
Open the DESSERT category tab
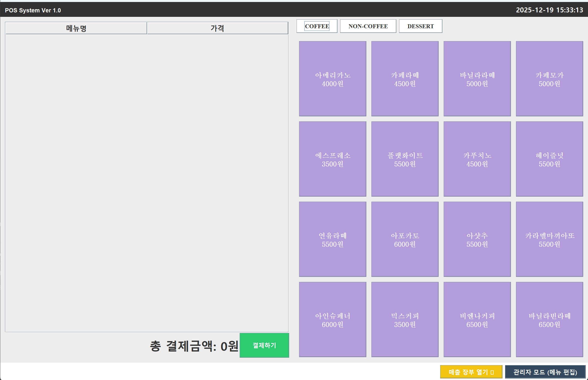420,26
